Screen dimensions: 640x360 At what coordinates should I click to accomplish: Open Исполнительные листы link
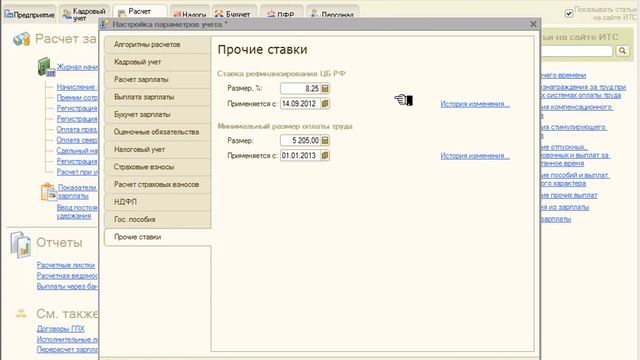[67, 339]
